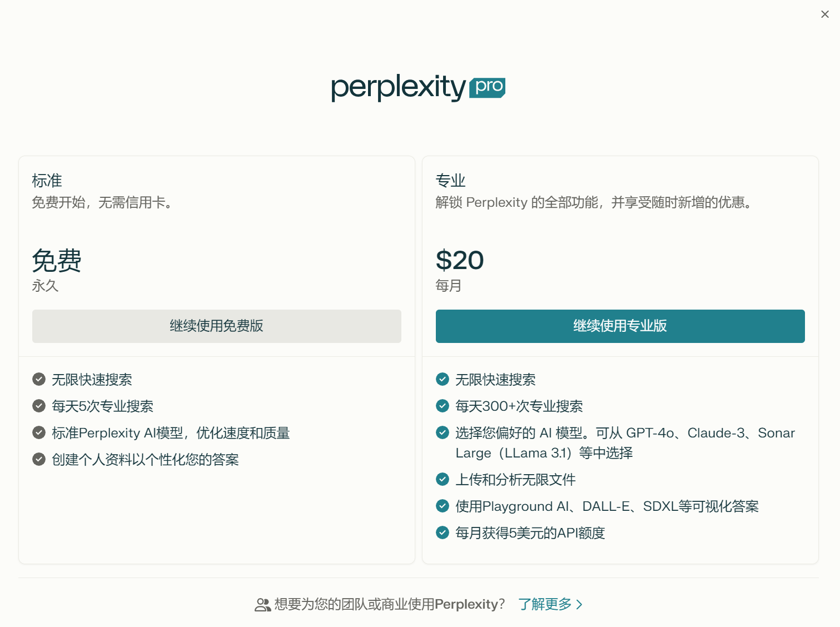Click checkmark beside 创建个人资料以个性化您的答案

pos(39,459)
